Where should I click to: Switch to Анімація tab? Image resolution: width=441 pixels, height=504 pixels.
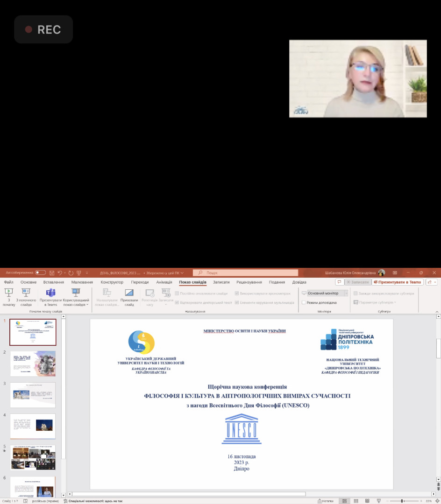click(x=164, y=282)
